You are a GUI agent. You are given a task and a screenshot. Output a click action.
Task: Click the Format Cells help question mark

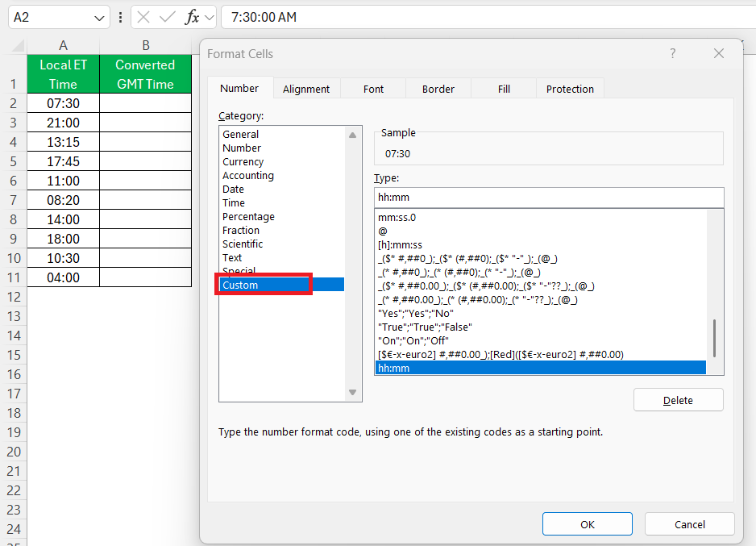673,53
